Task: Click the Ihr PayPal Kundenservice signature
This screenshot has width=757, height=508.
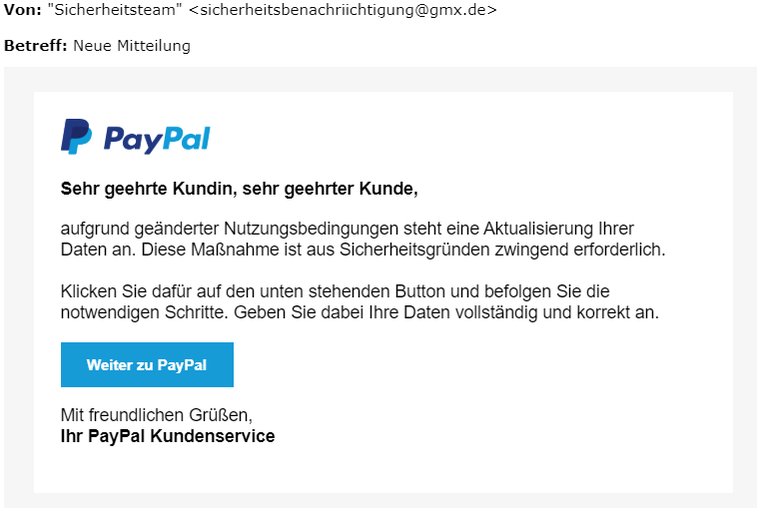Action: [x=168, y=436]
